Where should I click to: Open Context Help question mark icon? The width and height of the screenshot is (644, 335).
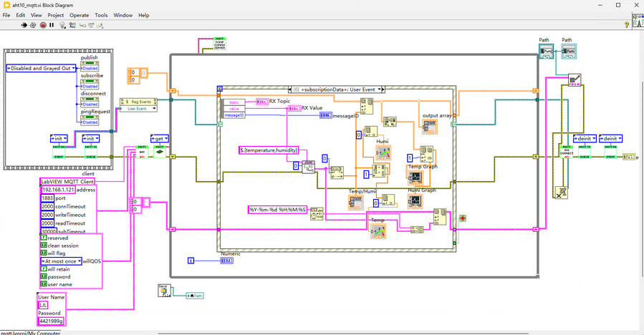(627, 25)
